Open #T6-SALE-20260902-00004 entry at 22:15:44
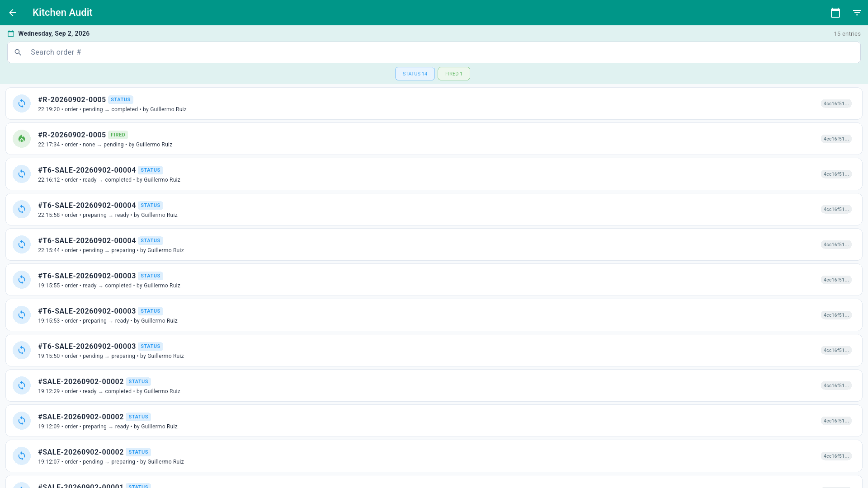Screen dimensions: 868x488 point(434,244)
